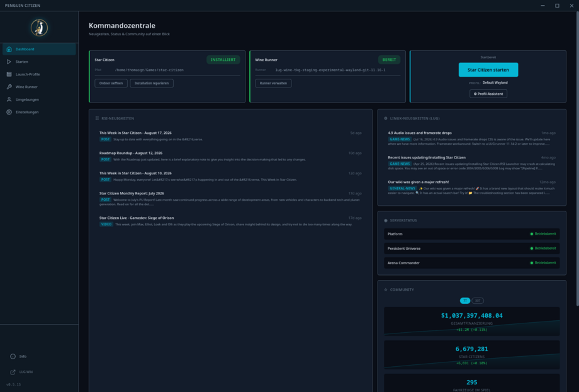This screenshot has width=579, height=392.
Task: Click the Community star icon
Action: (x=386, y=289)
